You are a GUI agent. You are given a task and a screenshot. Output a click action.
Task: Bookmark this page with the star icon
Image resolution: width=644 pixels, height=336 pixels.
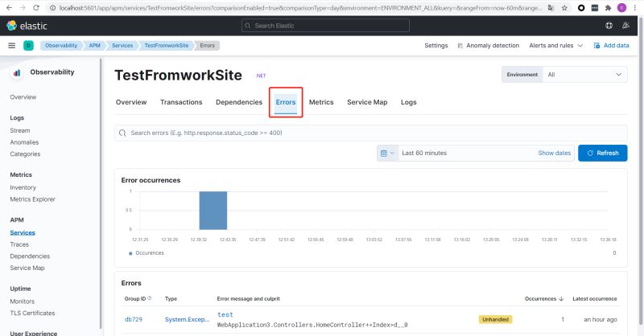point(565,8)
